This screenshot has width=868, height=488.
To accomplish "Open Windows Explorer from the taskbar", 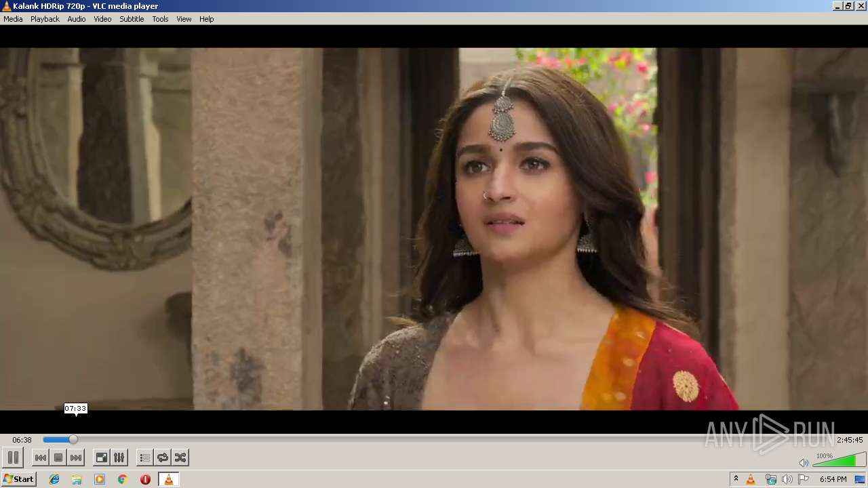I will click(77, 479).
